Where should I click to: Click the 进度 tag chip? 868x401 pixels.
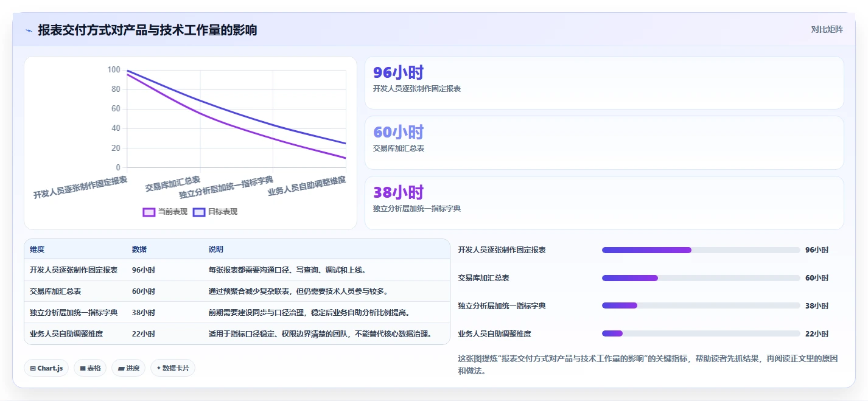click(x=128, y=368)
